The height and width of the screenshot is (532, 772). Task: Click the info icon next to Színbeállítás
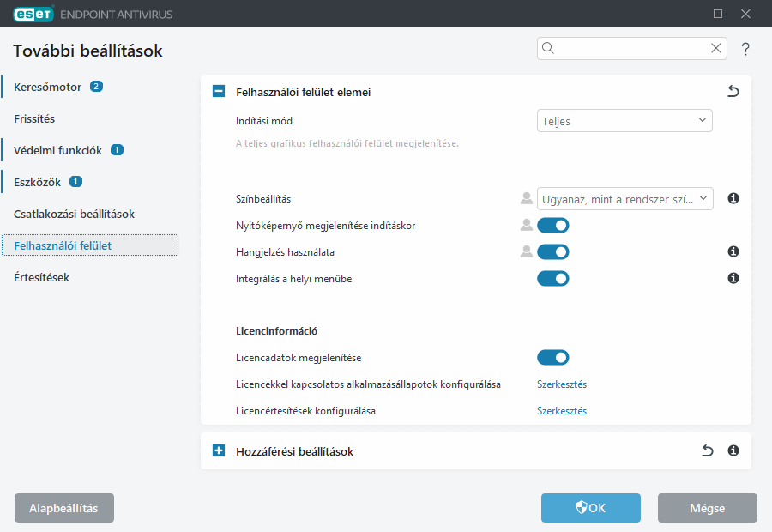(x=733, y=198)
